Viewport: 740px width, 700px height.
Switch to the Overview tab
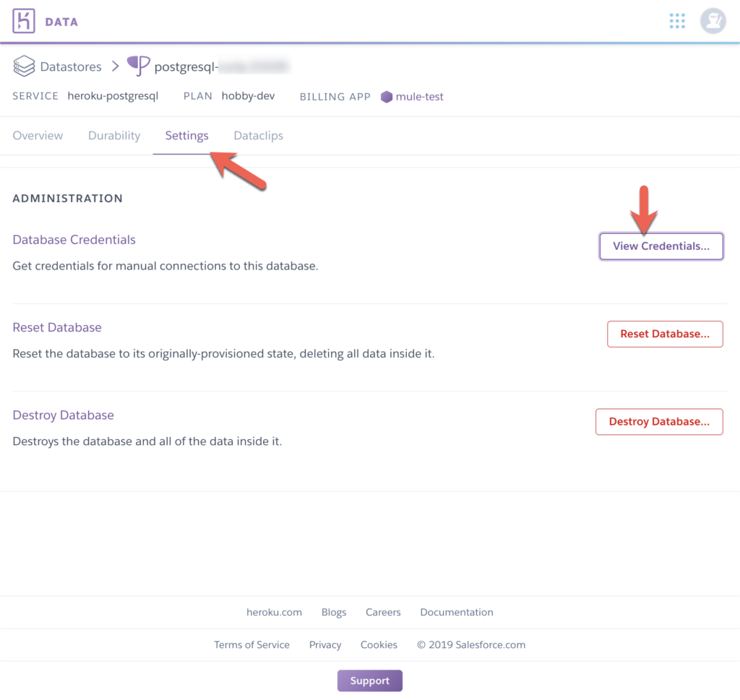click(38, 136)
